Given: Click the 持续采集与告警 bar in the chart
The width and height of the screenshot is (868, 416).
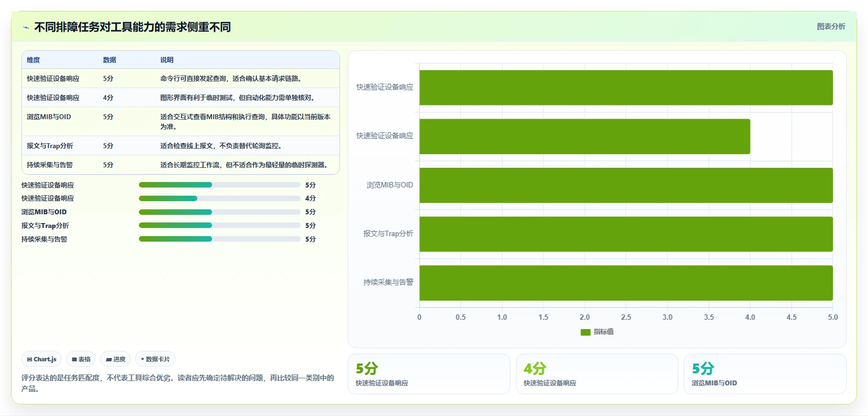Looking at the screenshot, I should point(626,283).
